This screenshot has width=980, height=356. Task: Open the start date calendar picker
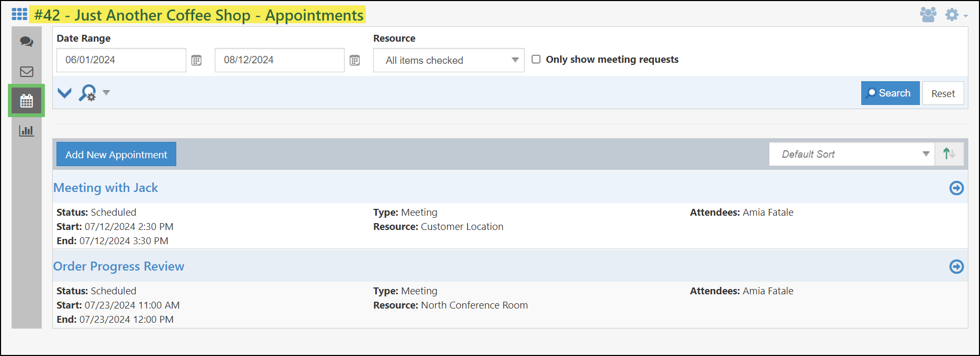[196, 60]
